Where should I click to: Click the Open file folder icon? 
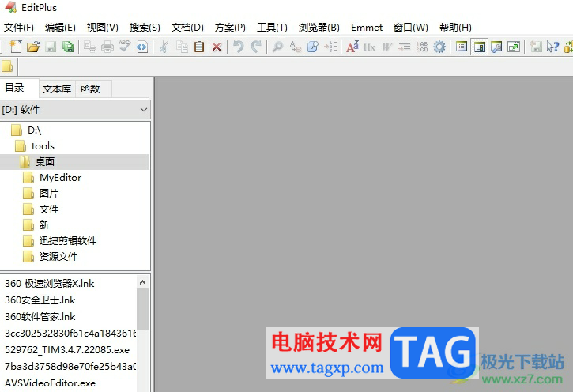[x=33, y=47]
